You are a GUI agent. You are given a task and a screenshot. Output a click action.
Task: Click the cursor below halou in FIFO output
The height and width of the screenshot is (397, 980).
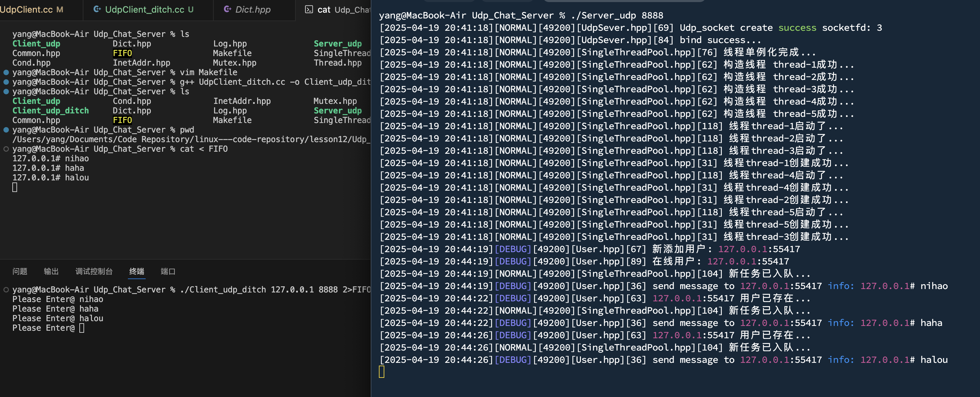click(x=15, y=187)
